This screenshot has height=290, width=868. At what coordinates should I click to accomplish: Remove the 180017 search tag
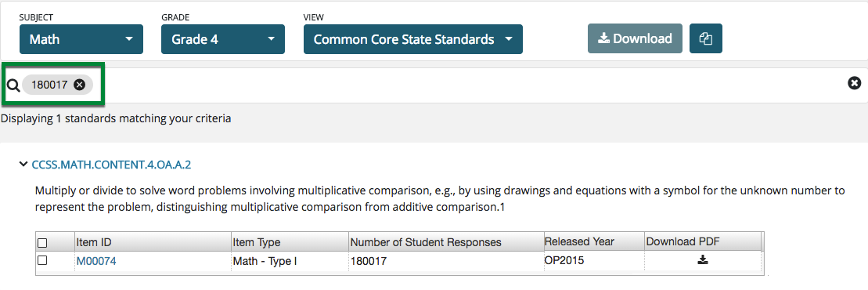[80, 85]
